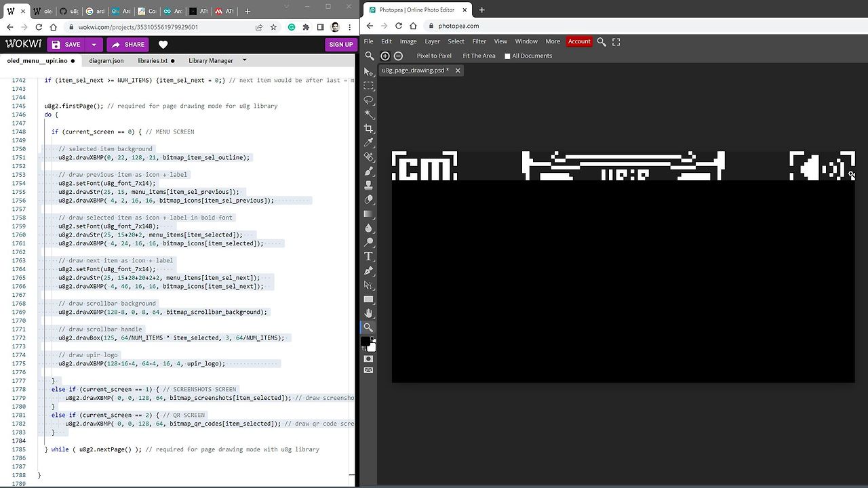Click the SIGN UP button
The image size is (868, 488).
[x=340, y=45]
